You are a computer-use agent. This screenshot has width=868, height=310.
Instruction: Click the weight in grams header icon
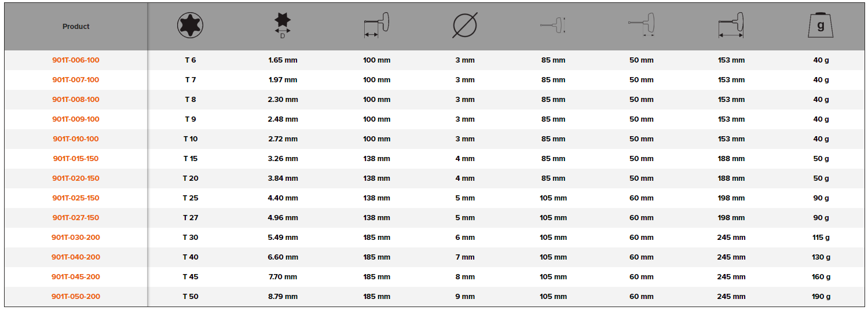point(820,26)
